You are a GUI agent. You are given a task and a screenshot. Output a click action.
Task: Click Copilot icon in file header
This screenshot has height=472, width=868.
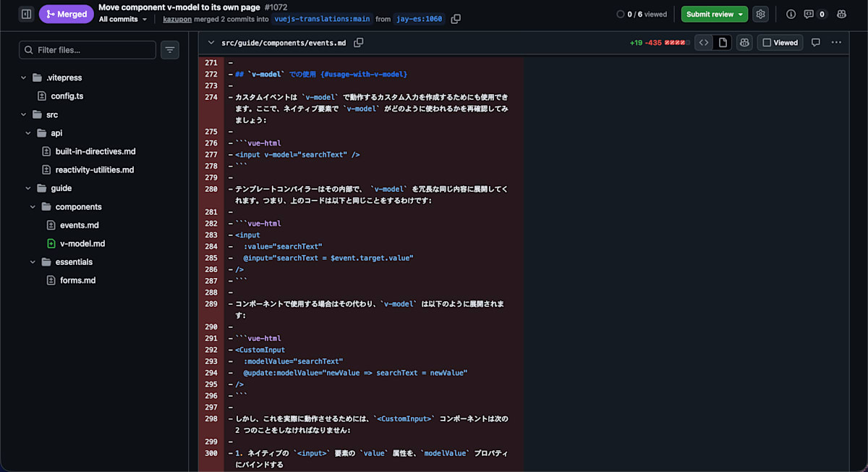[x=744, y=43]
